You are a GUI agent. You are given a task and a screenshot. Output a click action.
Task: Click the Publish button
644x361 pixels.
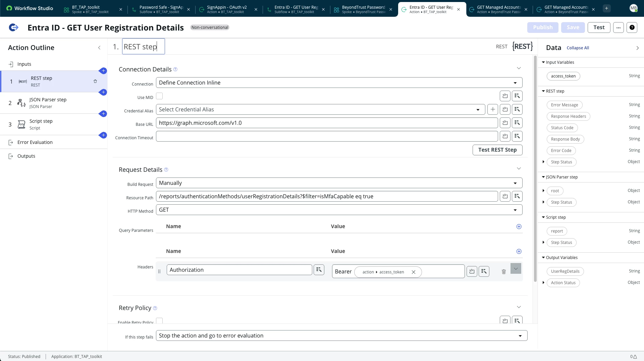[543, 28]
